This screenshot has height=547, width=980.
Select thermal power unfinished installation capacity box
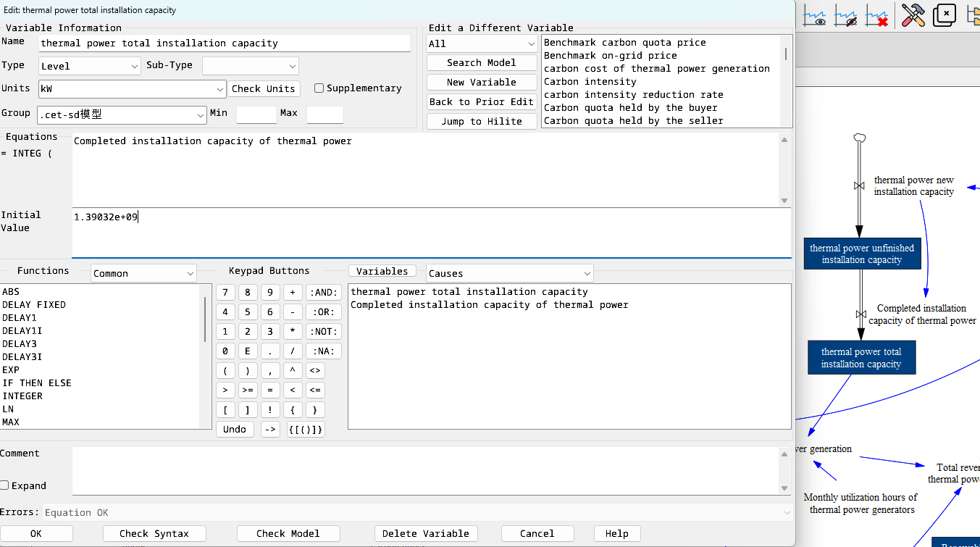click(x=861, y=254)
